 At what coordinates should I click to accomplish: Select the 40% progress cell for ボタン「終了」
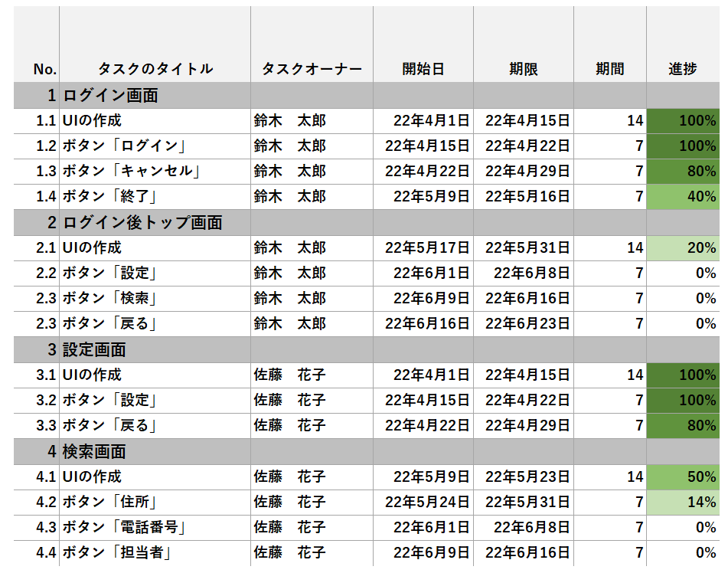tap(682, 197)
